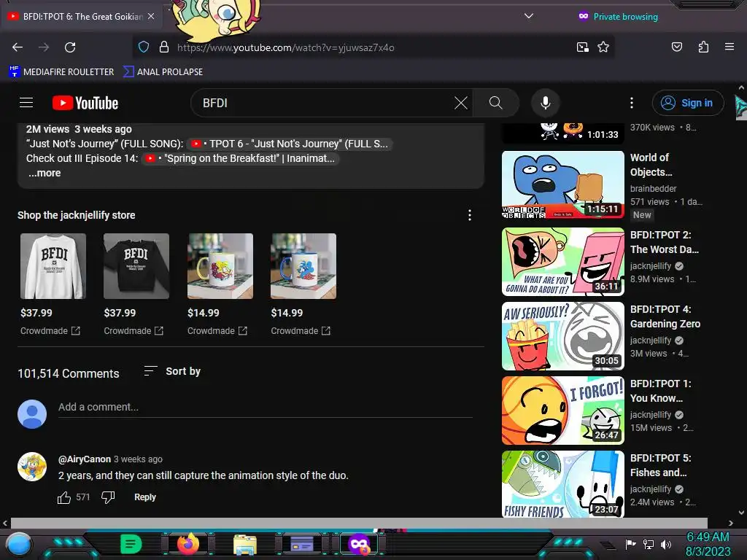Save page to Pocket

[x=677, y=47]
